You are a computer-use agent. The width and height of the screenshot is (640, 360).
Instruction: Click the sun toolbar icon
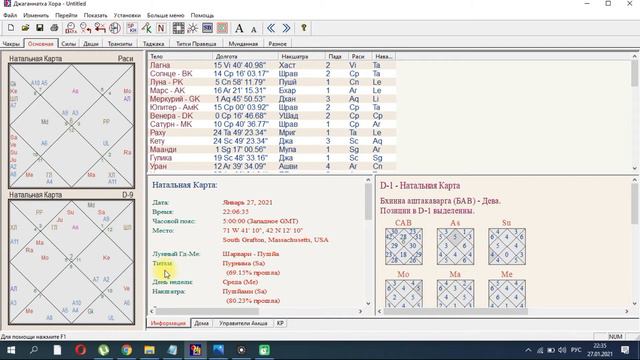click(x=193, y=28)
